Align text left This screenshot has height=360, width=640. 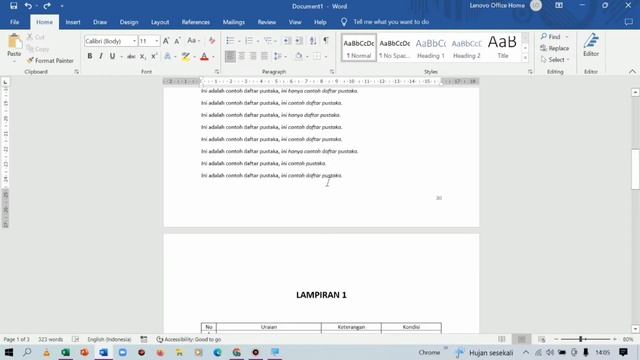(x=230, y=56)
